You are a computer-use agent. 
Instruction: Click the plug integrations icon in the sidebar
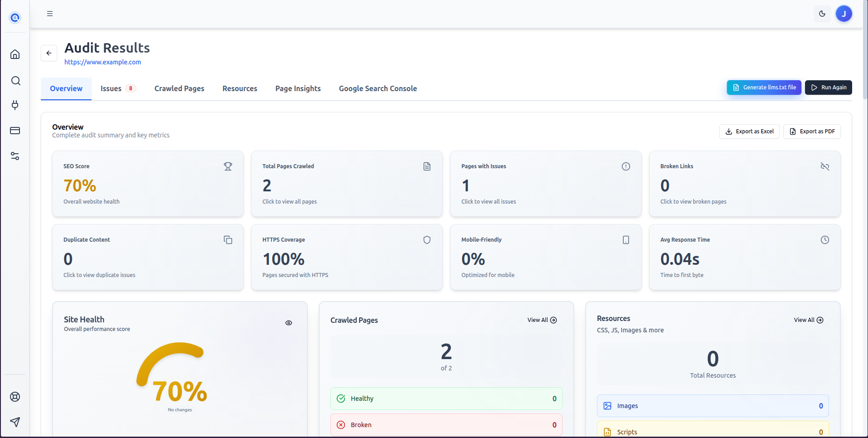15,105
